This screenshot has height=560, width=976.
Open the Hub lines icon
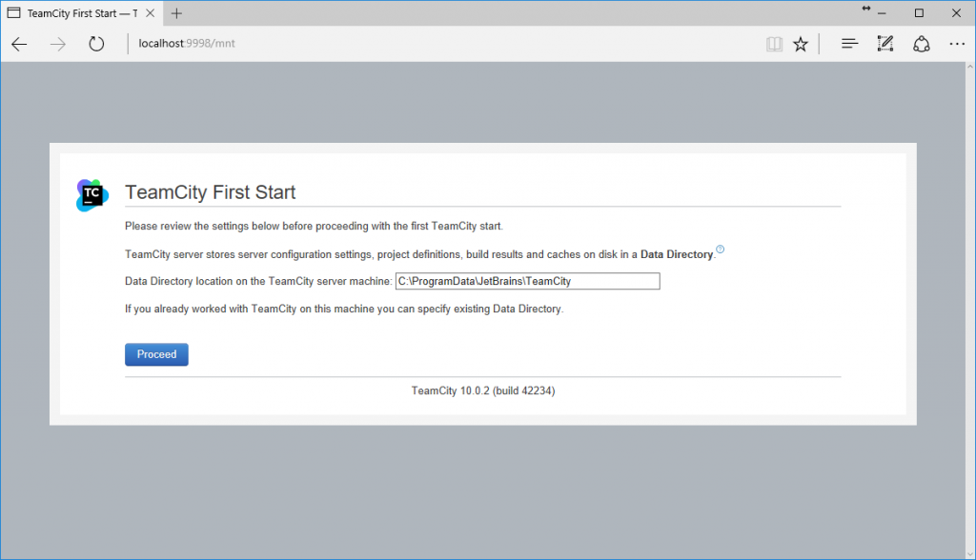point(849,44)
